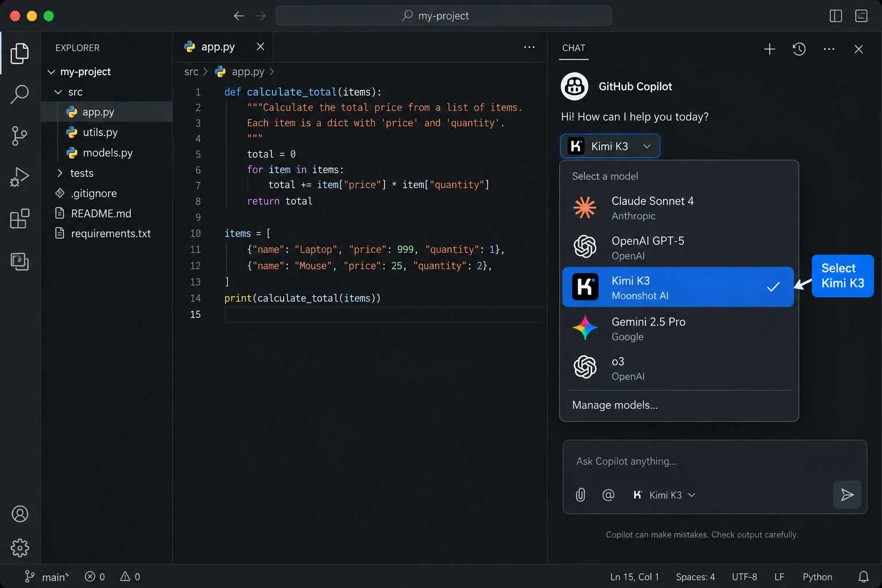
Task: Go back with the left arrow
Action: tap(239, 16)
